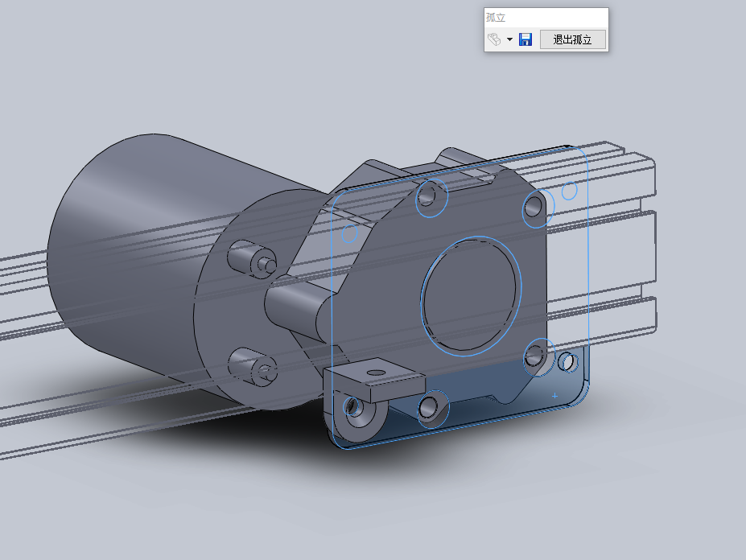Click the small sketch circle at the plate's top-right corner
The image size is (746, 560).
coord(569,191)
